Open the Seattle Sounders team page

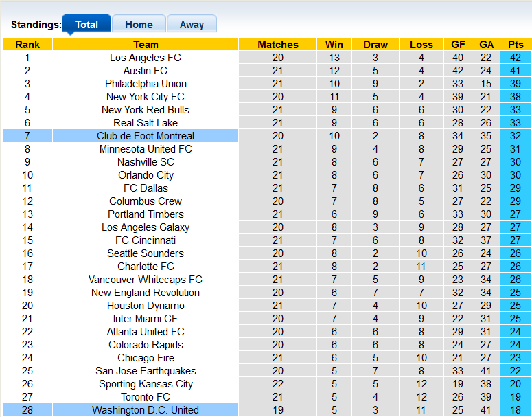tap(146, 253)
